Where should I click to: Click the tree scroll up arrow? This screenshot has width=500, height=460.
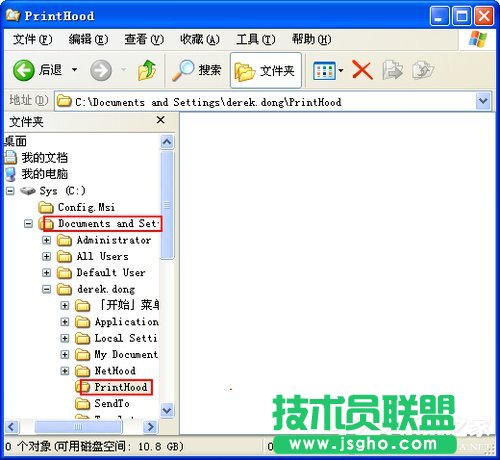tap(167, 142)
